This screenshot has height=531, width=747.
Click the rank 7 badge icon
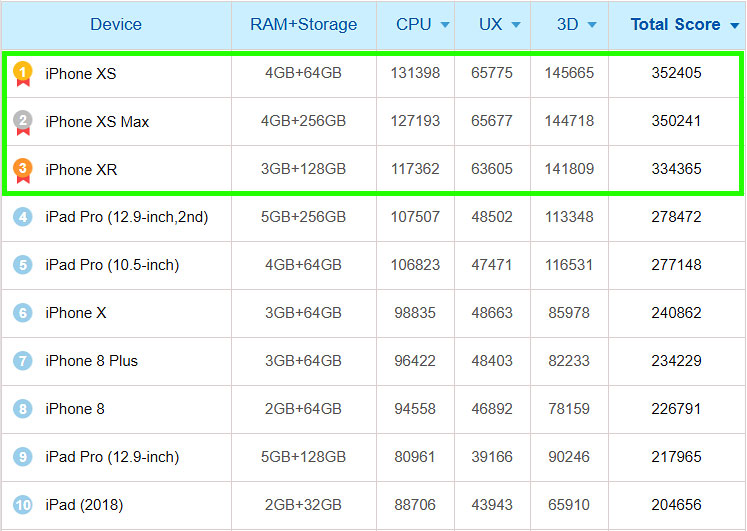(22, 361)
